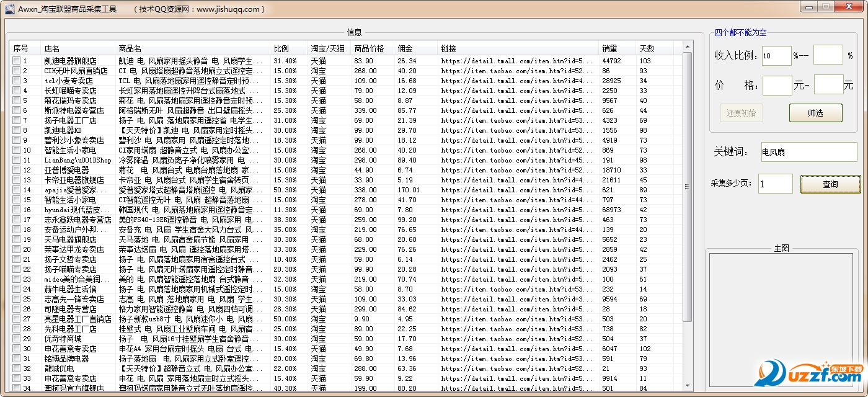Viewport: 868px width, 397px height.
Task: Select the checkbox for row 6 斯派特电器专营店
Action: 17,110
